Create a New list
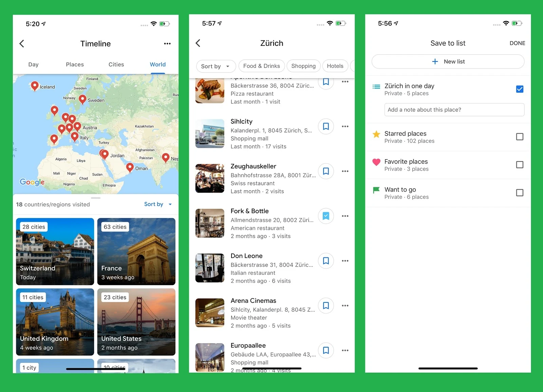Screen dimensions: 543x392 [448, 61]
